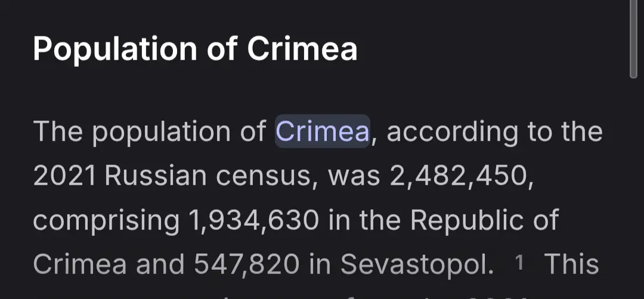This screenshot has width=644, height=299.
Task: Click the year "2021" in the second line
Action: tap(64, 176)
